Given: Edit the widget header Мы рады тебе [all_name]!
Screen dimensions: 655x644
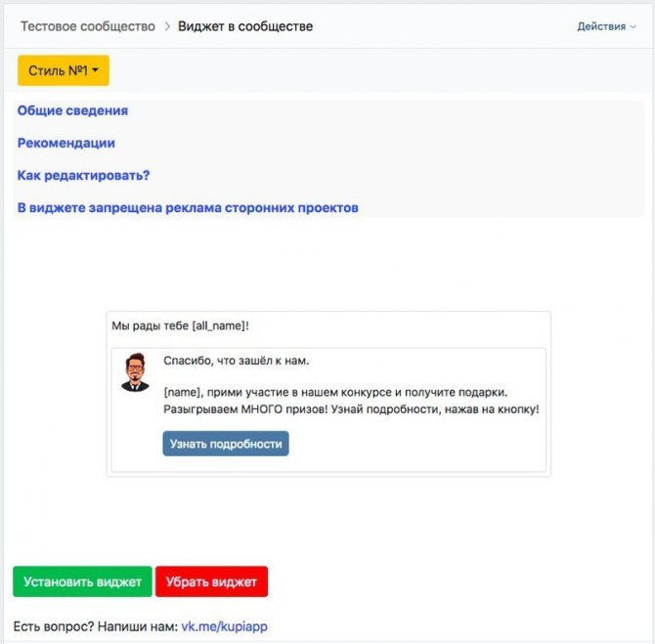Looking at the screenshot, I should pos(180,325).
